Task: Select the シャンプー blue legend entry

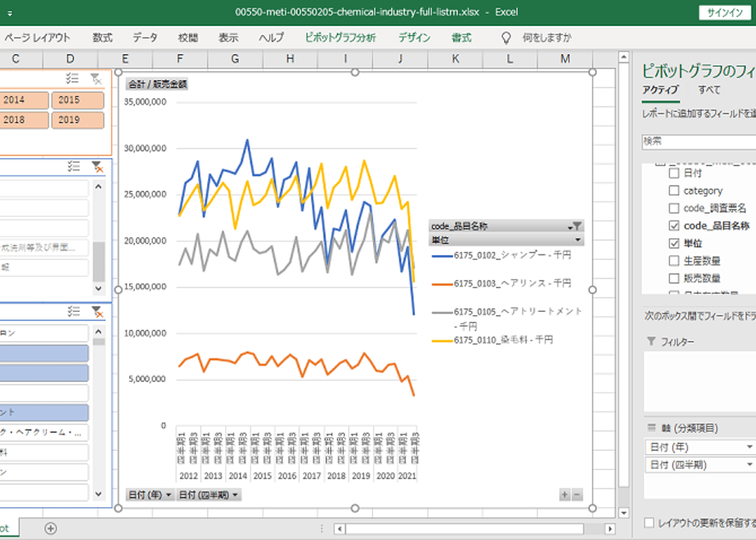Action: click(x=502, y=255)
